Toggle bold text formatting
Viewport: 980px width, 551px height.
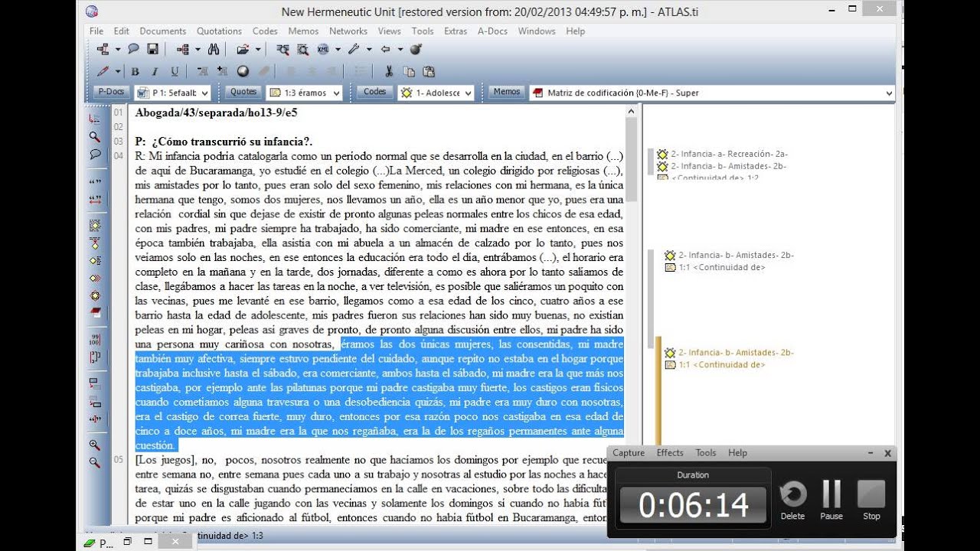(x=135, y=71)
